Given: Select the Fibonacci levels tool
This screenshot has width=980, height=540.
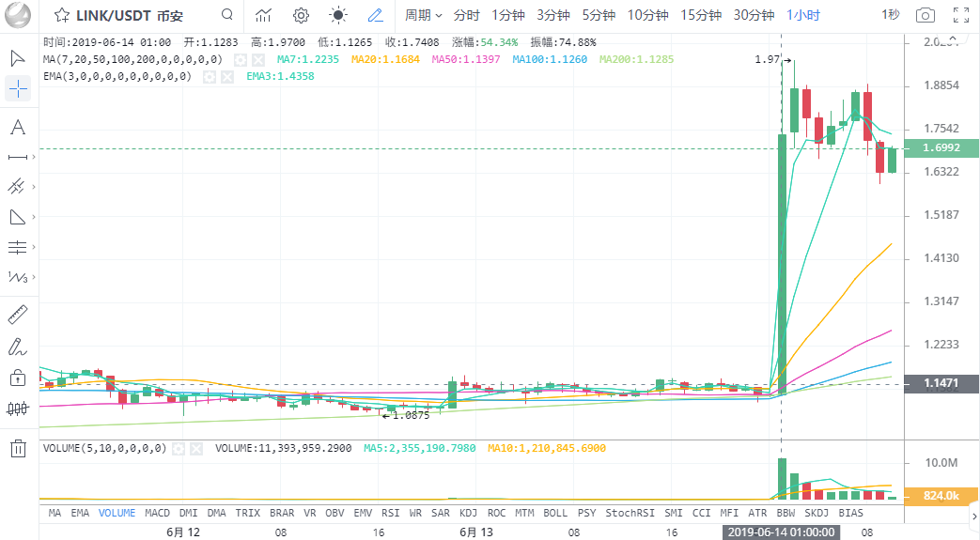Looking at the screenshot, I should coord(18,247).
